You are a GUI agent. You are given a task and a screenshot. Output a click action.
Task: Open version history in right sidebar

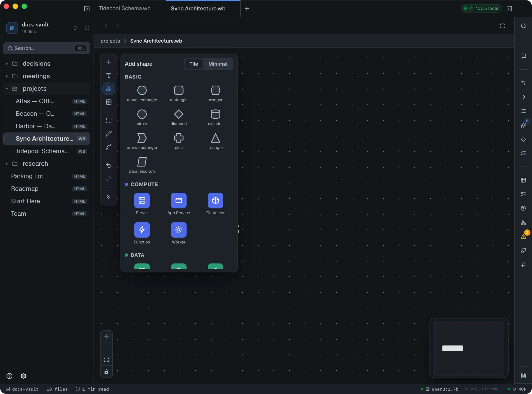tap(523, 208)
